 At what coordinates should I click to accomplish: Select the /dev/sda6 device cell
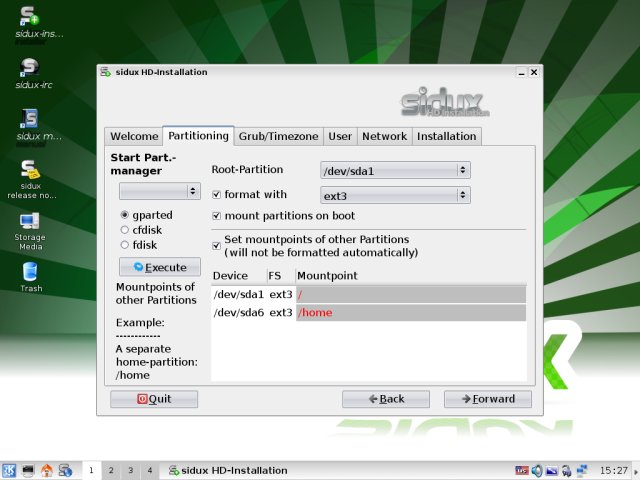click(239, 313)
